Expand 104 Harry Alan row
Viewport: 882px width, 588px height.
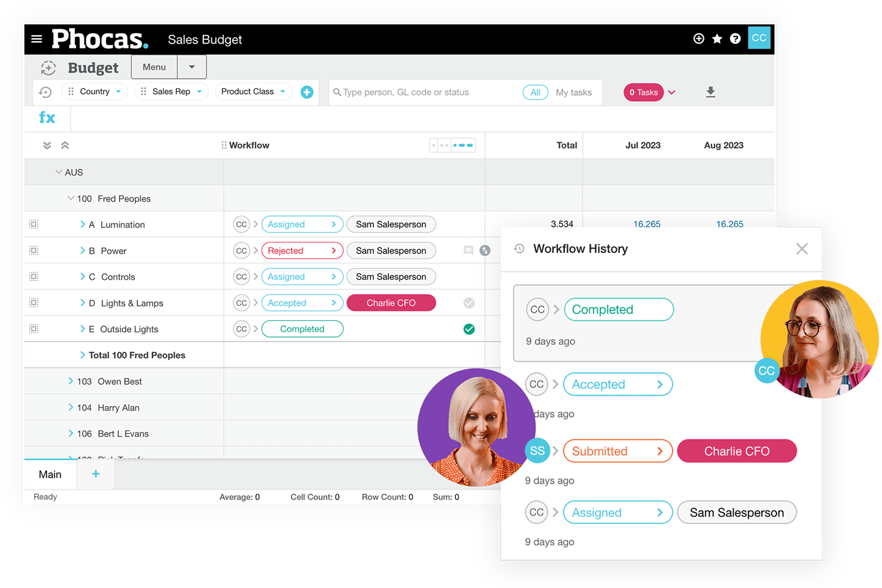(x=70, y=407)
